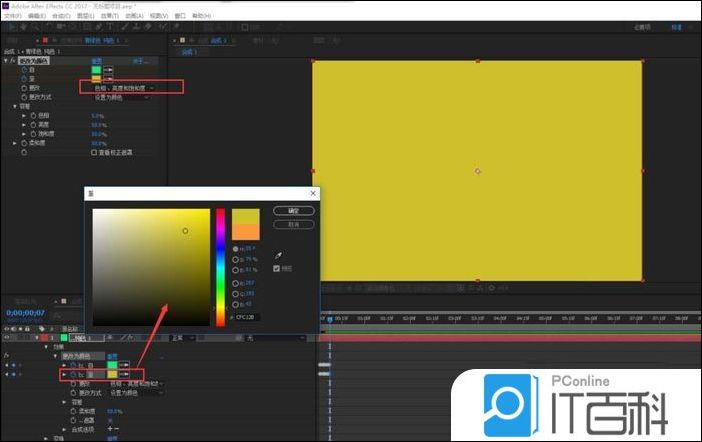Click the stopwatch next to 柔和度 in effect controls
The width and height of the screenshot is (702, 442).
pyautogui.click(x=23, y=143)
